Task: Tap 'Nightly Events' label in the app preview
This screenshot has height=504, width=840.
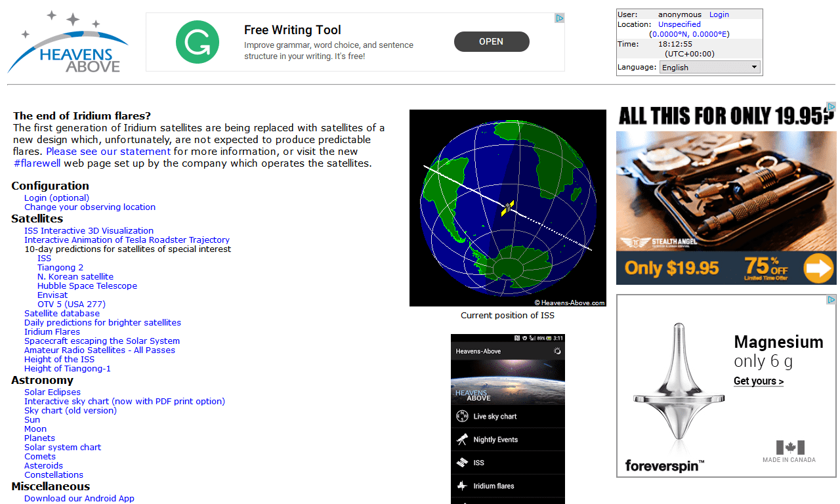Action: click(495, 440)
